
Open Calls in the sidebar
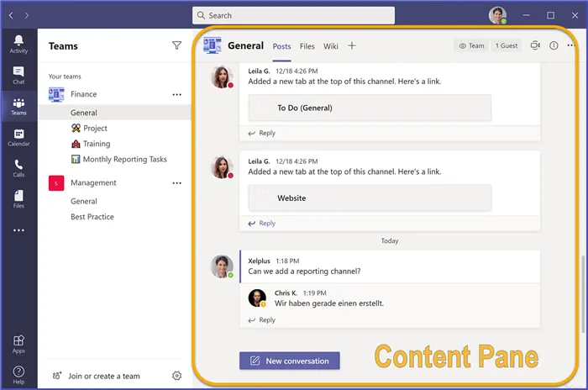pyautogui.click(x=18, y=168)
